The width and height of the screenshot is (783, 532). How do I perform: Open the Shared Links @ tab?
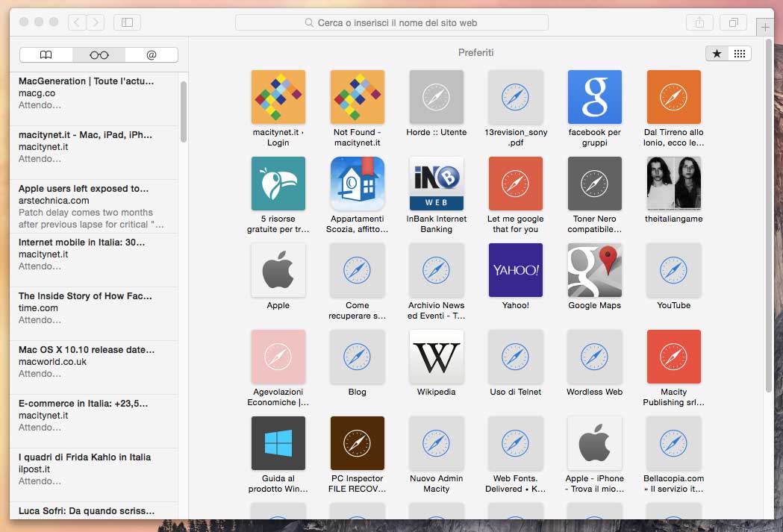(x=152, y=54)
